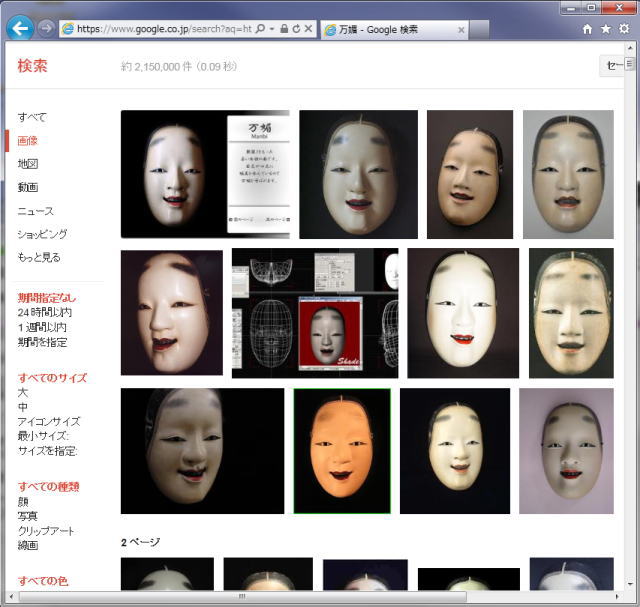Viewport: 640px width, 607px height.
Task: Open the 3D wireframe Shade mask thumbnail
Action: click(315, 313)
